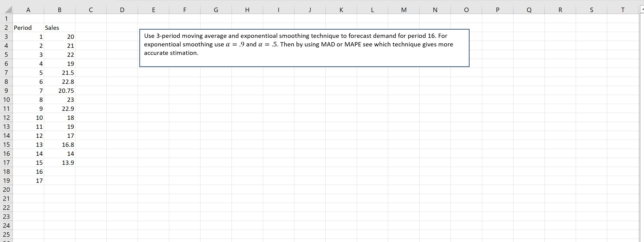
Task: Select cell A7 containing period 5
Action: [28, 72]
